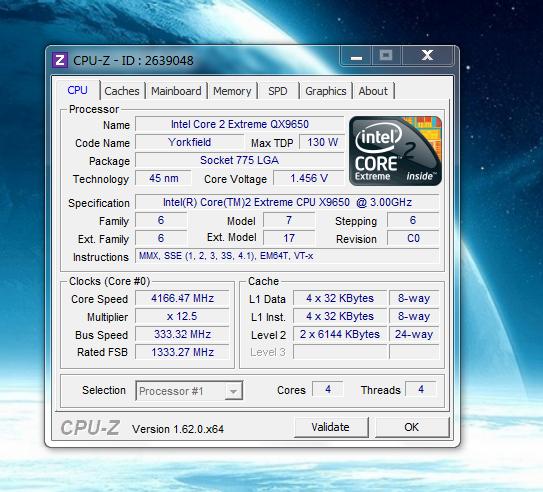Click the Ext. Model value 17
The width and height of the screenshot is (543, 492).
[x=289, y=238]
